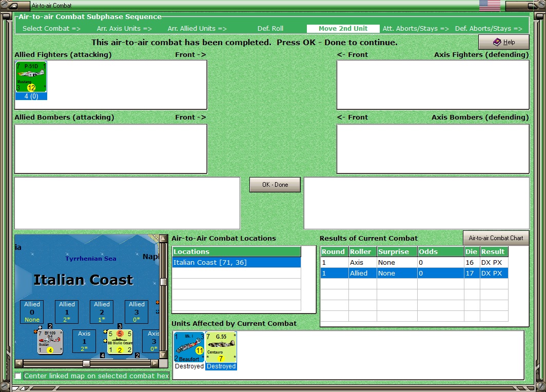Select the Def. Aborts/Stays subphase step
The height and width of the screenshot is (392, 546).
(x=489, y=29)
